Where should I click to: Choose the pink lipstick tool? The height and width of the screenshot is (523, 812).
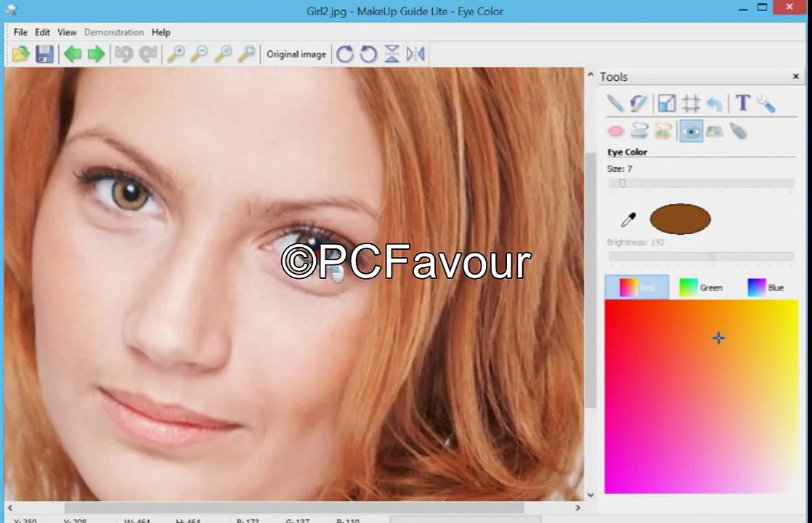(616, 131)
